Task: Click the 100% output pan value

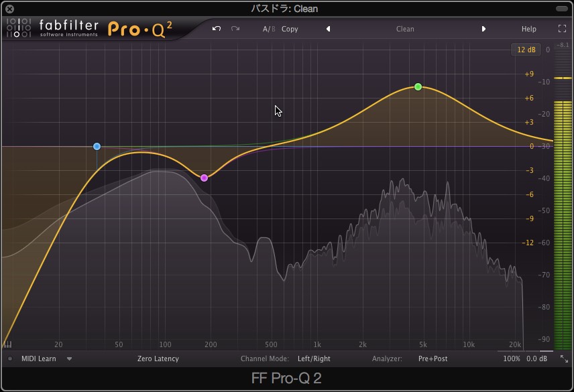Action: [x=512, y=358]
